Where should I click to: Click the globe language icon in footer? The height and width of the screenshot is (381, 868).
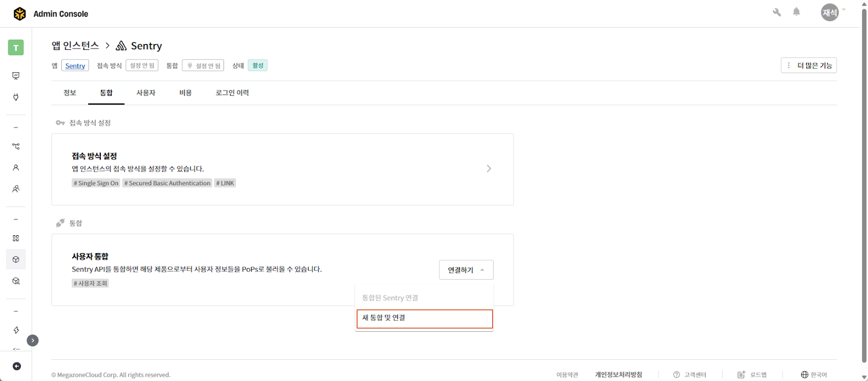tap(805, 374)
